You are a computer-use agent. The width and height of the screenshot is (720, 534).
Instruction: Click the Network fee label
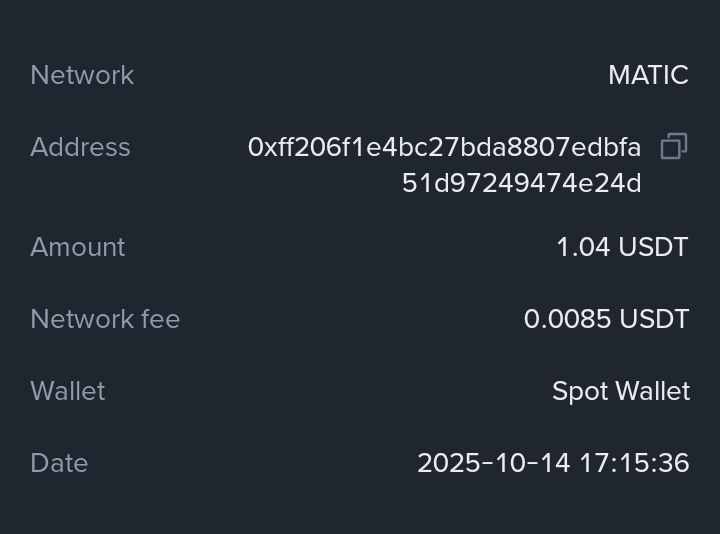(x=105, y=319)
